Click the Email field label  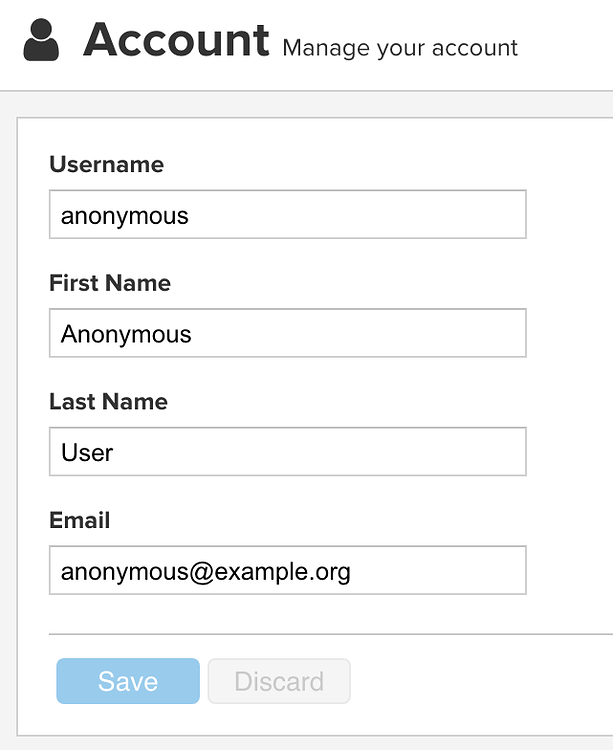click(x=79, y=520)
